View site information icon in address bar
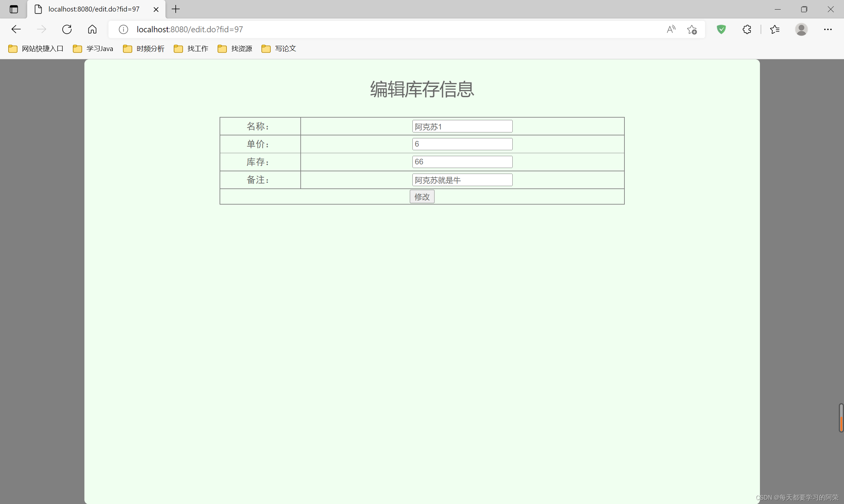Screen dimensions: 844x504 tap(123, 29)
